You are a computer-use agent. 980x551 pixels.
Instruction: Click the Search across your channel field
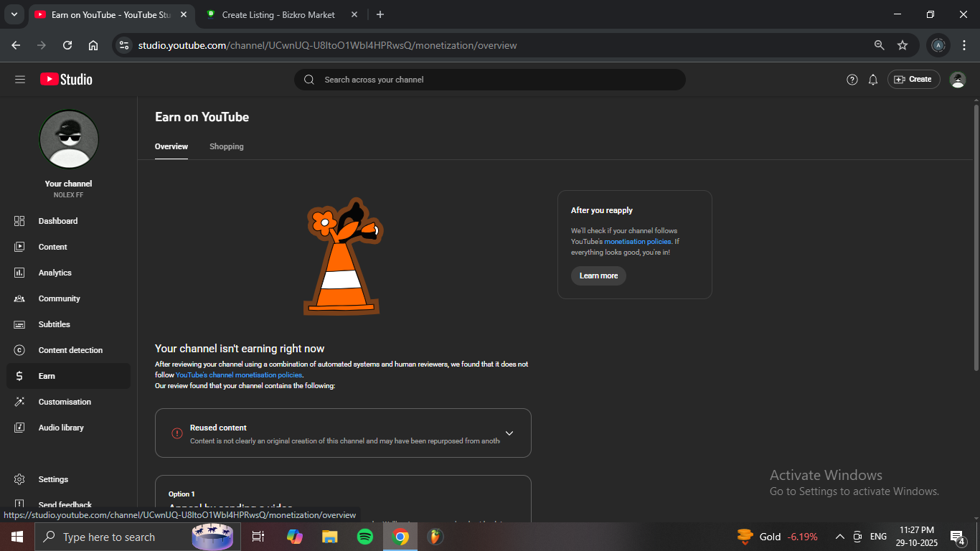tap(489, 80)
